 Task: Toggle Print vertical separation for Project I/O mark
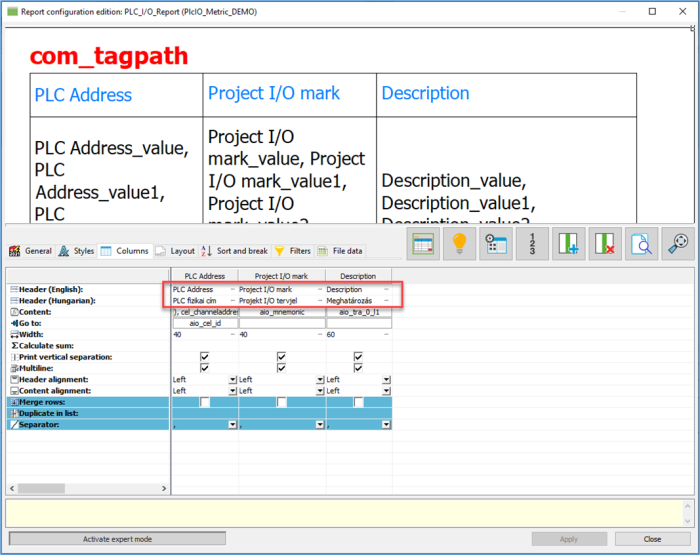tap(281, 357)
